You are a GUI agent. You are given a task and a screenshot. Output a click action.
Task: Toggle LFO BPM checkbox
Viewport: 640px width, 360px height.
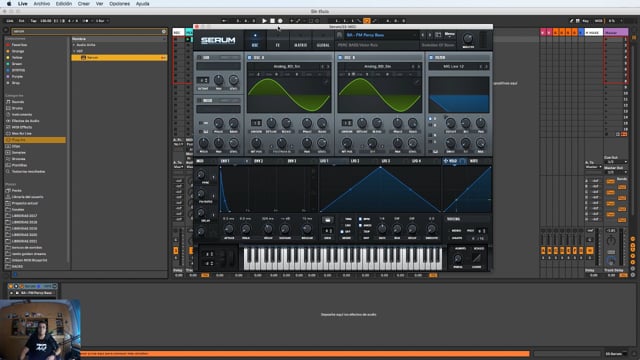pos(360,219)
